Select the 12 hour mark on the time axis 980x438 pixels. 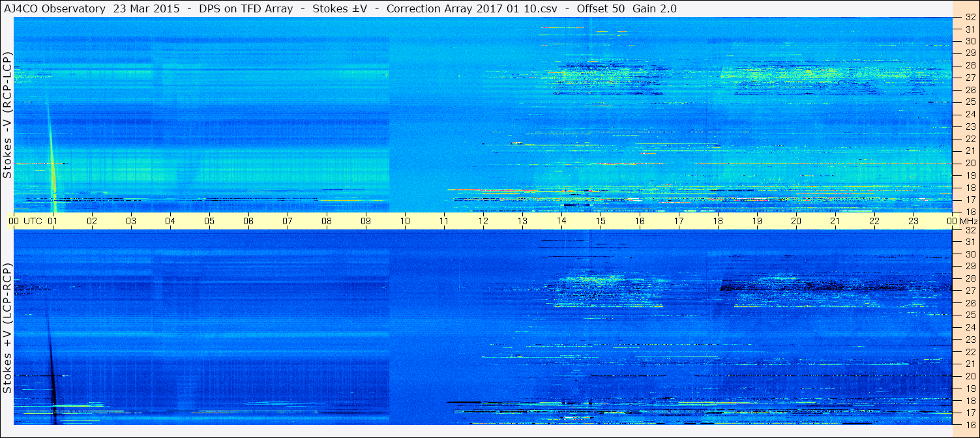483,221
